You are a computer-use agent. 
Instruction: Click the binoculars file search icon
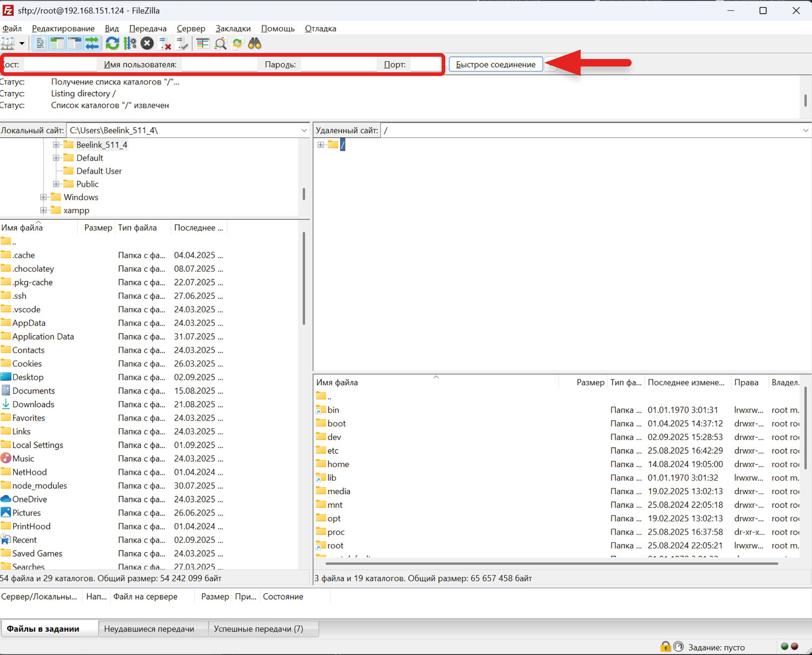[254, 43]
